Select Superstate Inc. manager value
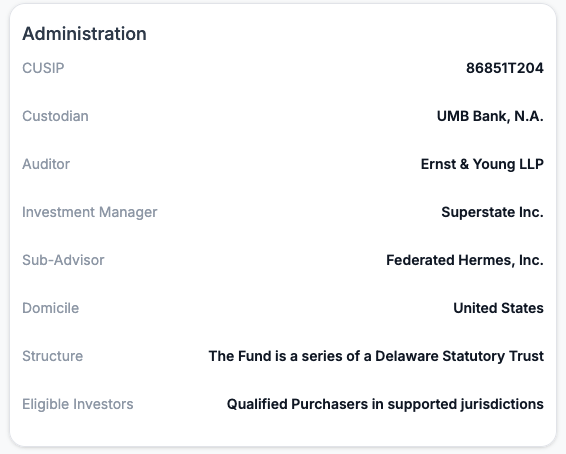566x454 pixels. (492, 212)
